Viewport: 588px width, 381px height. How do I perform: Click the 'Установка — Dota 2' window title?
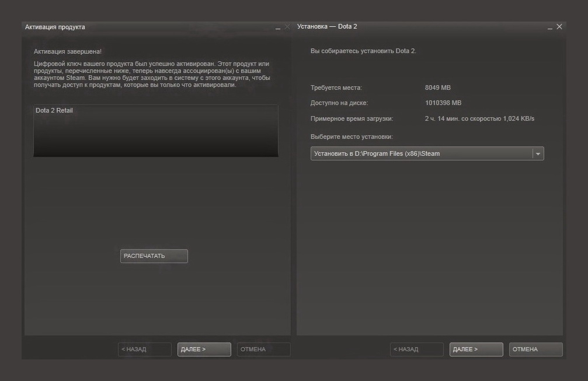point(327,27)
